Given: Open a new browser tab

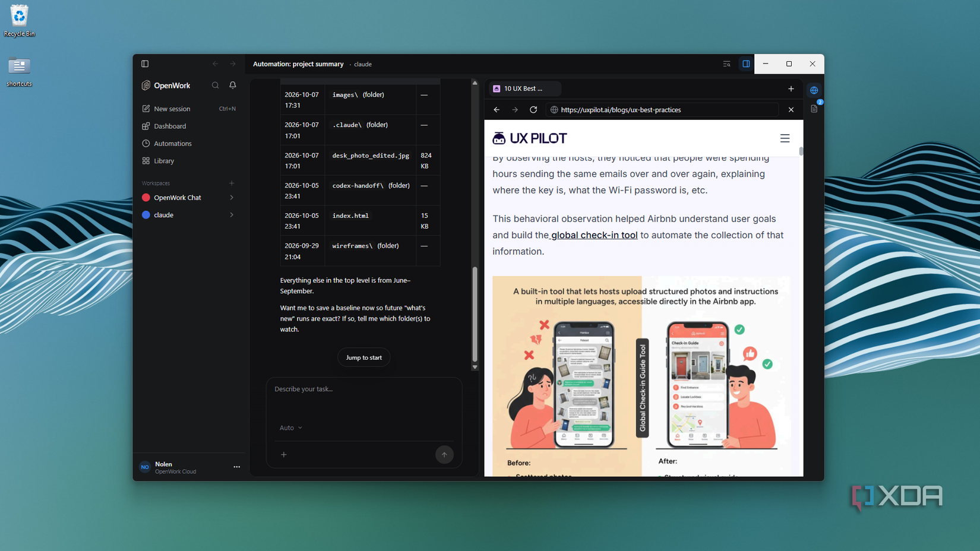Looking at the screenshot, I should click(791, 88).
